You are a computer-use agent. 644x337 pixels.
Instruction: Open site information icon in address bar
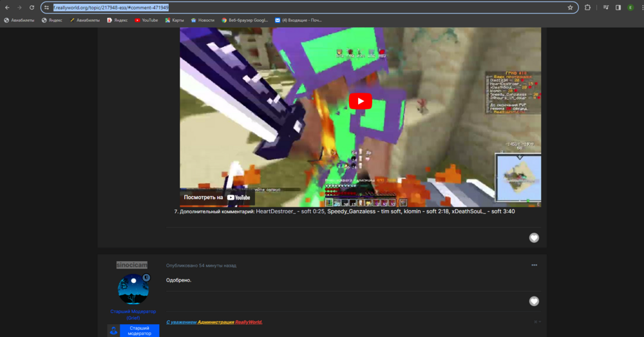click(47, 7)
